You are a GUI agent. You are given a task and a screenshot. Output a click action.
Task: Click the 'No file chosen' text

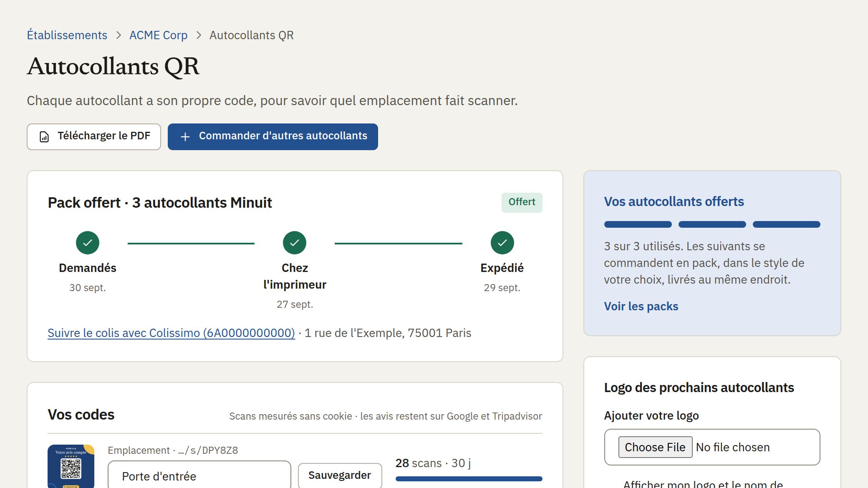click(x=733, y=447)
